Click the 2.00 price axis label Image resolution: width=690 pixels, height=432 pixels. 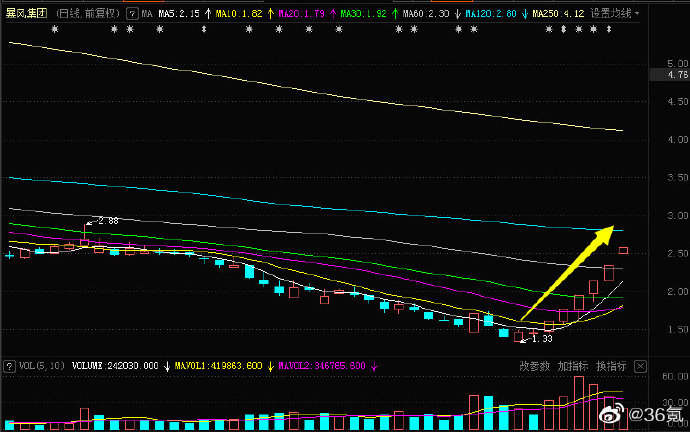click(677, 292)
